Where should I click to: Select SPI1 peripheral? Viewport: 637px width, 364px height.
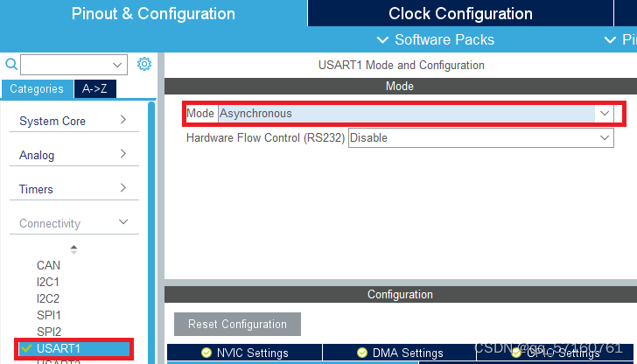tap(49, 315)
